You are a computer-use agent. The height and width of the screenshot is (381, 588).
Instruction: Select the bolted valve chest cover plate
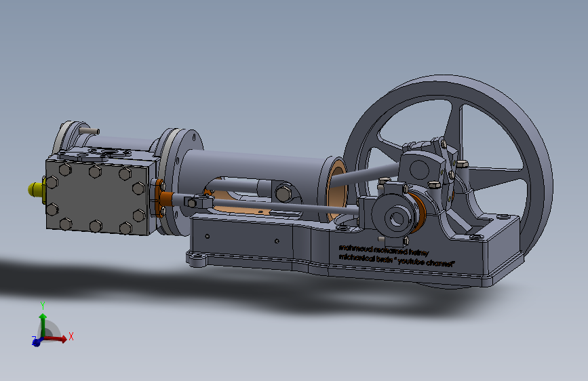click(98, 197)
